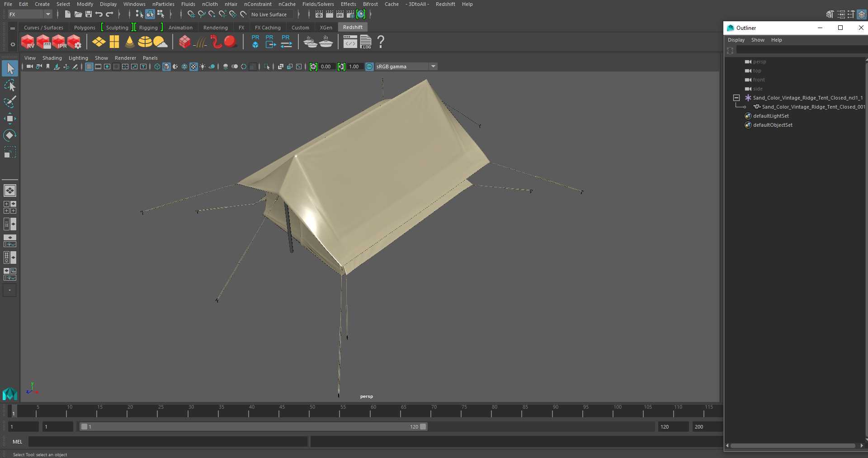This screenshot has width=868, height=458.
Task: Click Redshift proxy export PR icon
Action: 270,41
